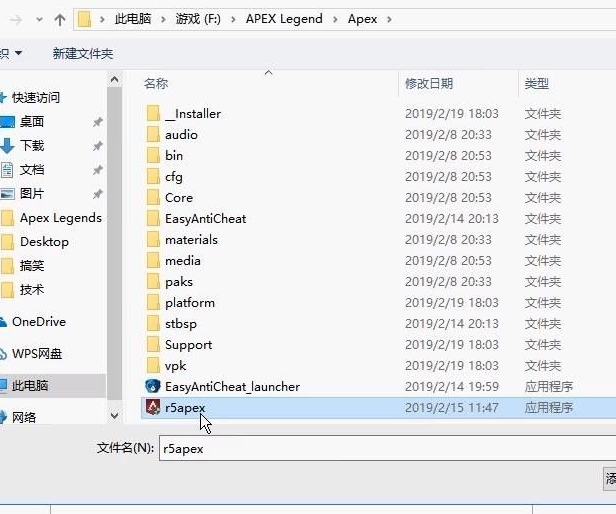Click the sidebar scrollbar down arrow

click(114, 415)
